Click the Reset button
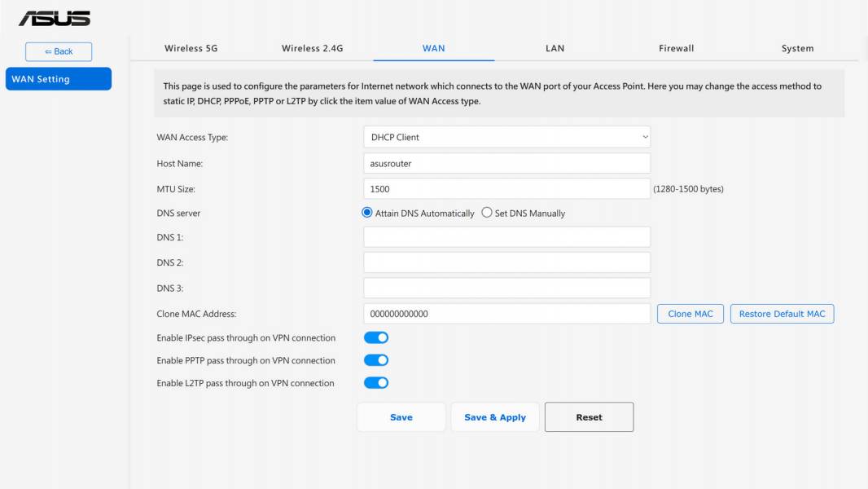Image resolution: width=868 pixels, height=489 pixels. click(x=589, y=417)
